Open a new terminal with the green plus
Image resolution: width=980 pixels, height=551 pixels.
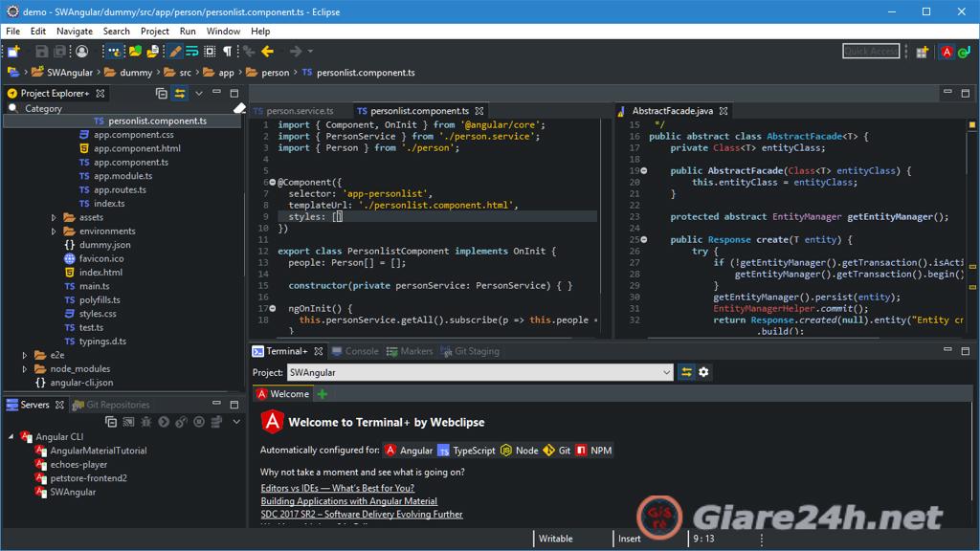pos(321,393)
